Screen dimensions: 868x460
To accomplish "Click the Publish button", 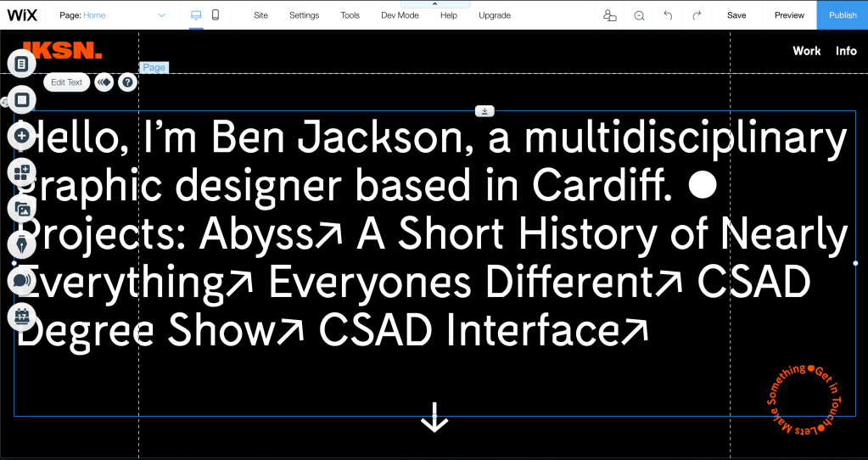I will (x=842, y=15).
